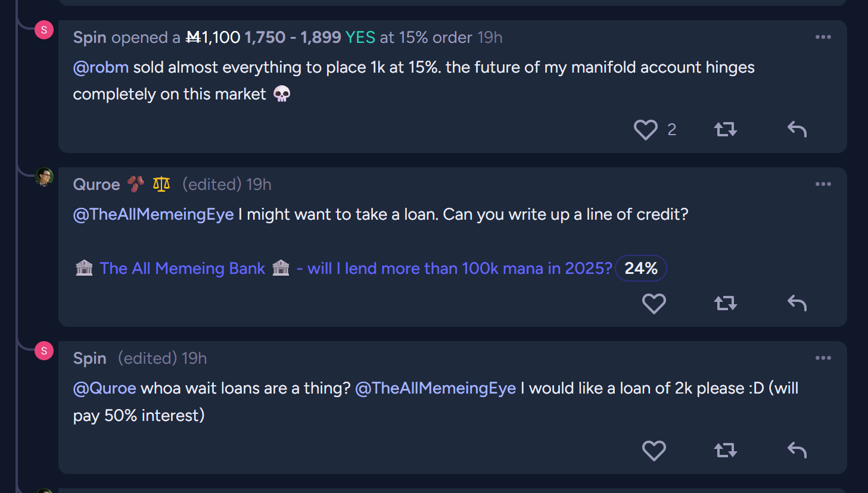This screenshot has width=868, height=493.
Task: Like Spin's 2k loan request comment
Action: [x=654, y=451]
